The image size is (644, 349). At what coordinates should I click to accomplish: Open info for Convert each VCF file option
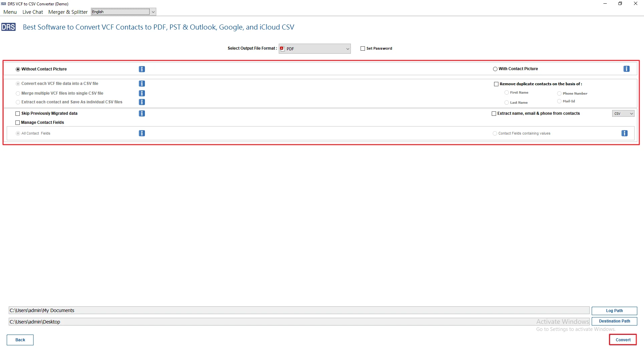point(142,84)
